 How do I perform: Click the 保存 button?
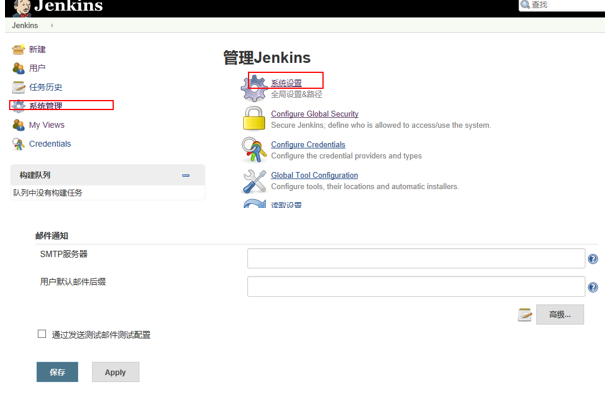click(57, 372)
